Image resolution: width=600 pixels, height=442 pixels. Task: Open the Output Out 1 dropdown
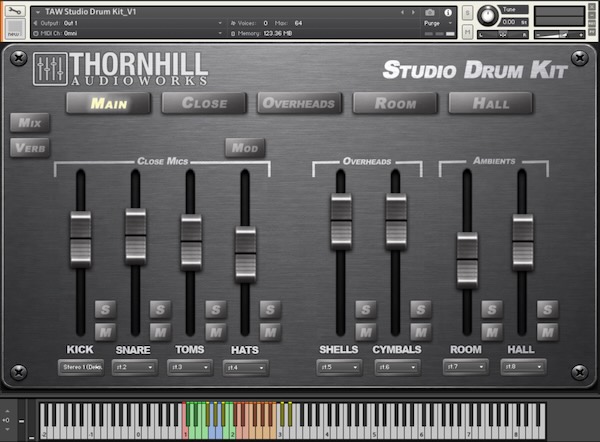[128, 23]
